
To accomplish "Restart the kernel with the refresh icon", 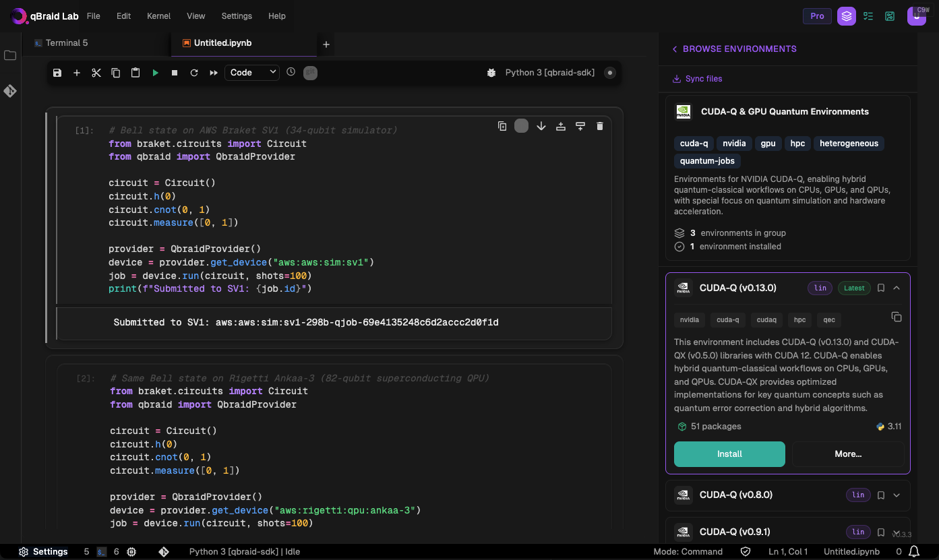I will tap(194, 73).
